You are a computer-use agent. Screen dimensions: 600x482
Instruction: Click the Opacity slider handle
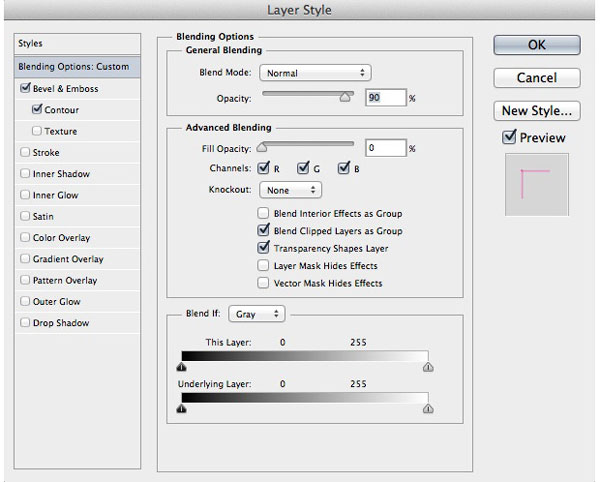coord(345,97)
